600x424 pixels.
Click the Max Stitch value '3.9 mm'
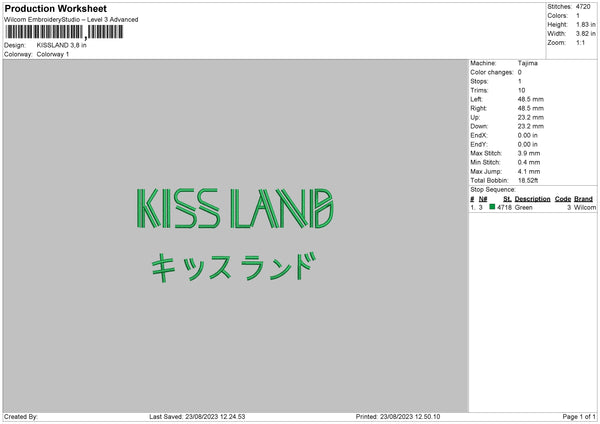click(529, 153)
